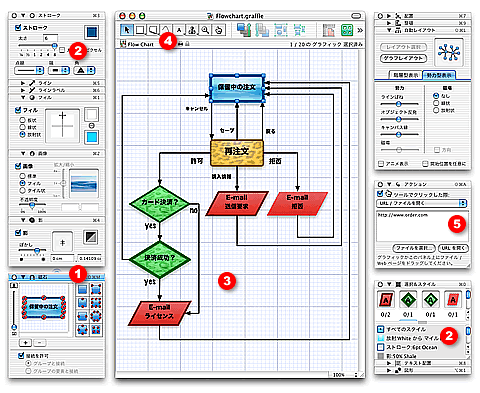The height and width of the screenshot is (393, 480).
Task: Select the last red parallelogram style chip
Action: coord(453,300)
